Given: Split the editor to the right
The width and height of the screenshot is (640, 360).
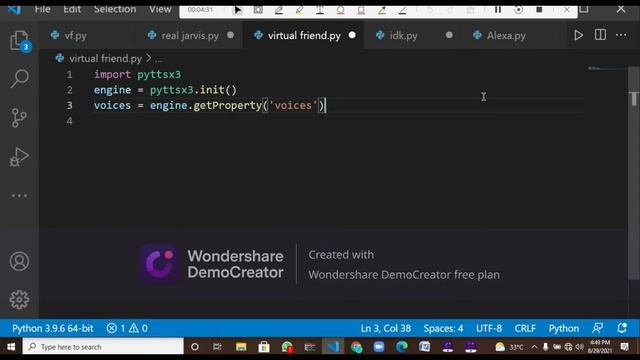Looking at the screenshot, I should [600, 35].
